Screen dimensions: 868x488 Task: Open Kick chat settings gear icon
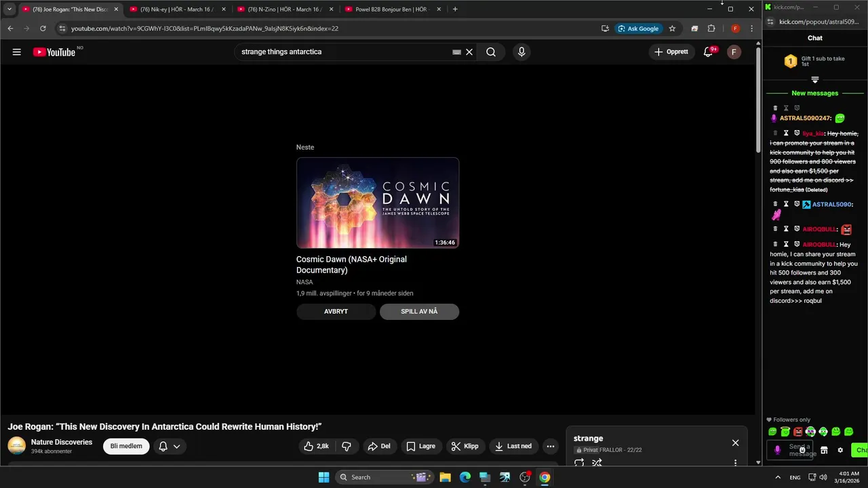[840, 450]
